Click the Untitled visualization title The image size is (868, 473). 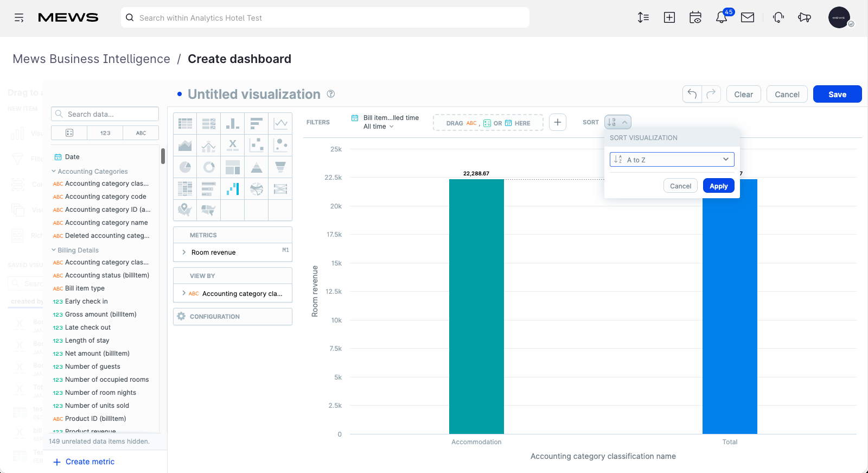pyautogui.click(x=254, y=94)
